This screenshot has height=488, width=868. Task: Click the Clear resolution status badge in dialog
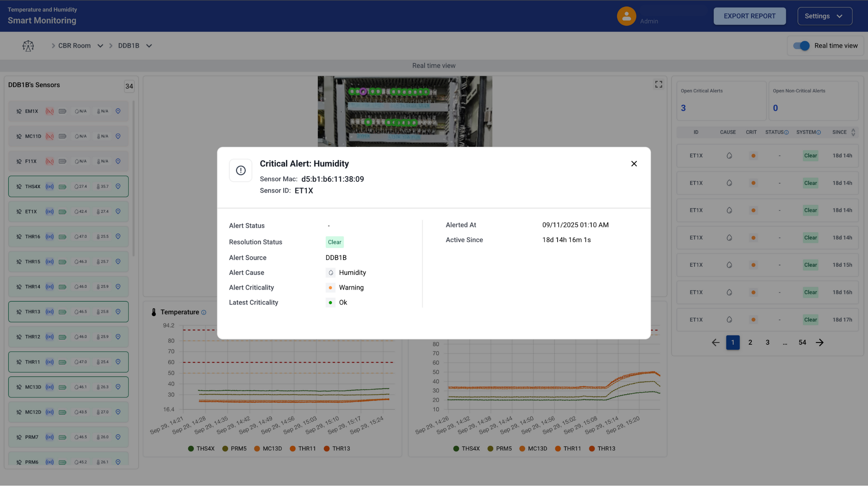click(x=334, y=242)
